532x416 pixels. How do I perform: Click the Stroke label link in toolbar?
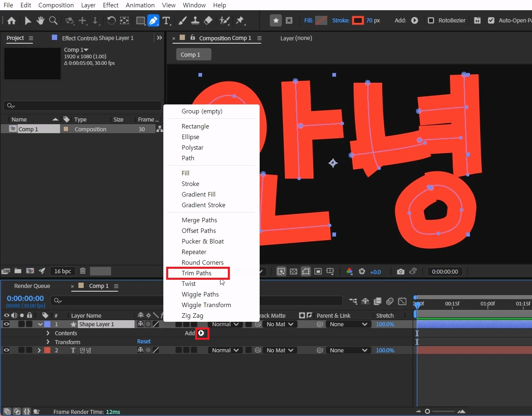point(341,20)
